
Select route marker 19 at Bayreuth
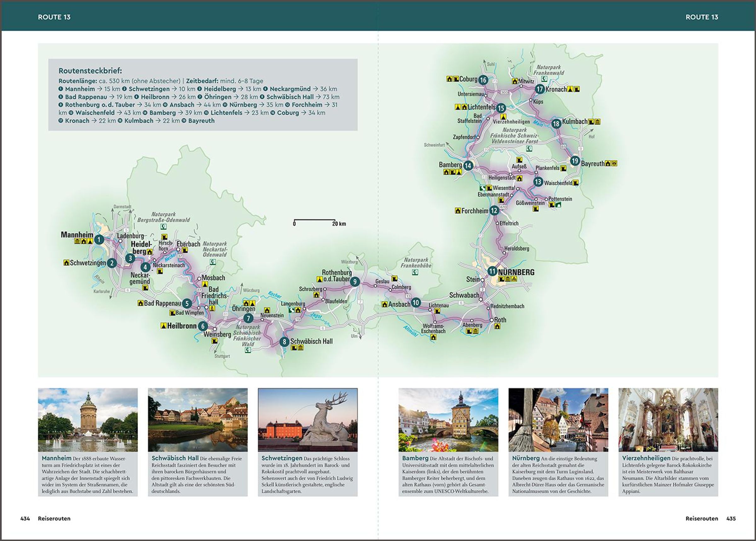575,161
